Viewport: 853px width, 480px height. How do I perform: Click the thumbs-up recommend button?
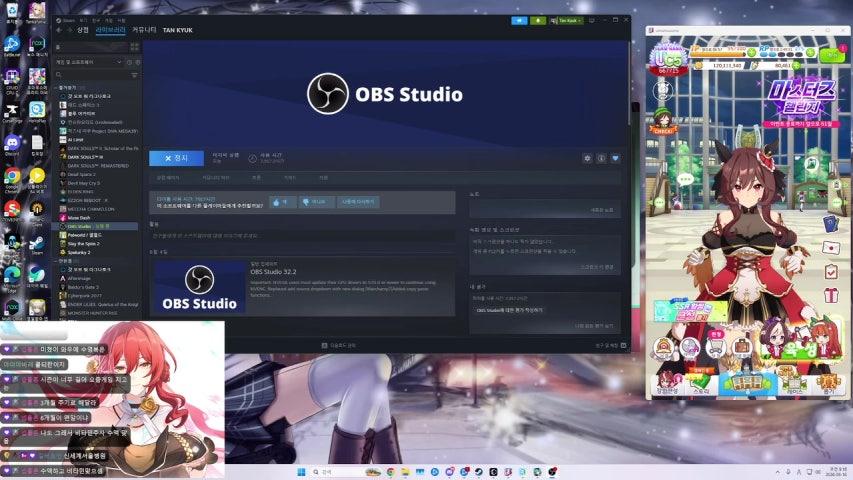point(282,202)
